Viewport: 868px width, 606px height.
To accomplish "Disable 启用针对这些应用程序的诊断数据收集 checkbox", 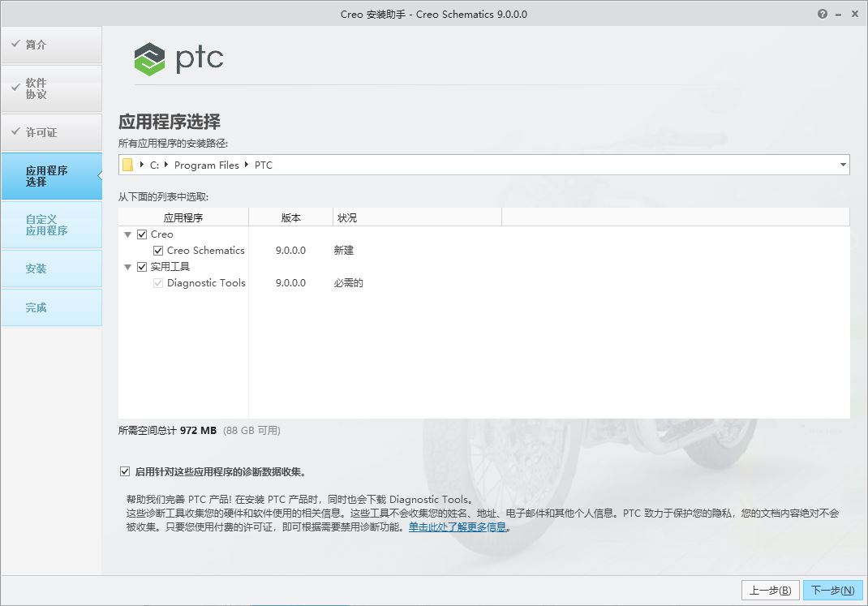I will pyautogui.click(x=125, y=471).
